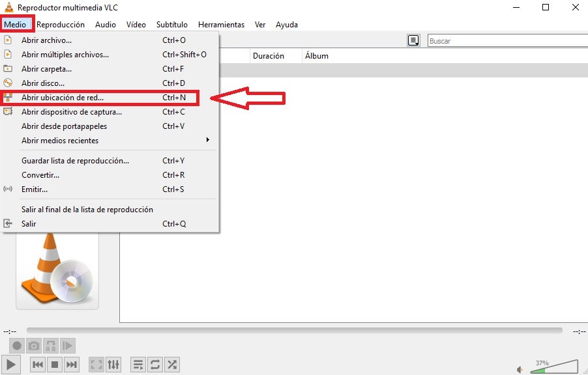
Task: Click the playlist view mode icon
Action: [x=413, y=40]
